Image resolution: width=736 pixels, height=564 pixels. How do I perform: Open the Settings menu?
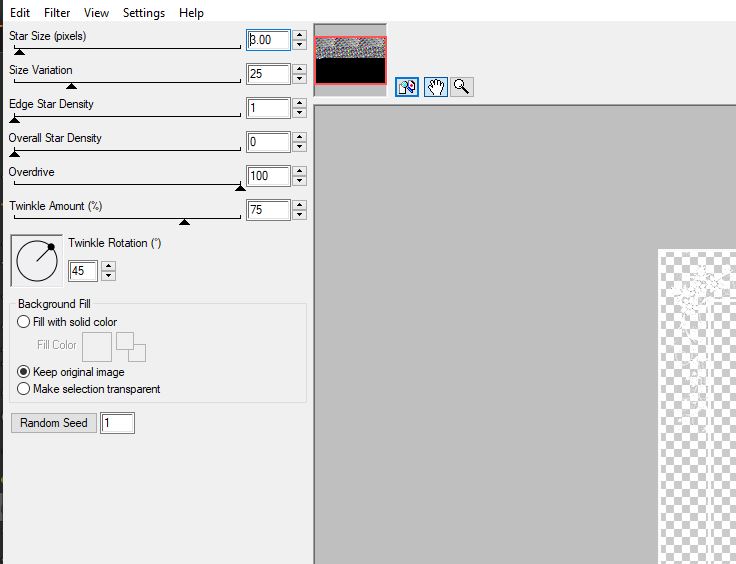click(144, 13)
